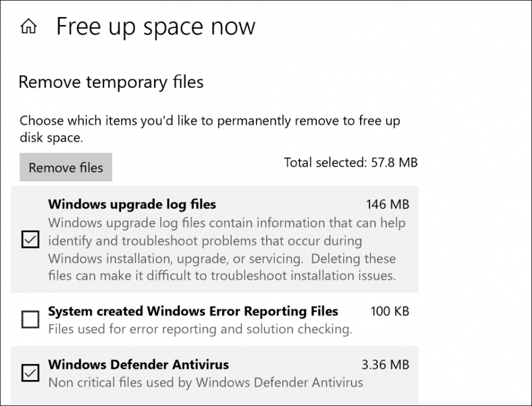Click the Total selected 57.8 MB label
532x406 pixels.
pos(350,163)
